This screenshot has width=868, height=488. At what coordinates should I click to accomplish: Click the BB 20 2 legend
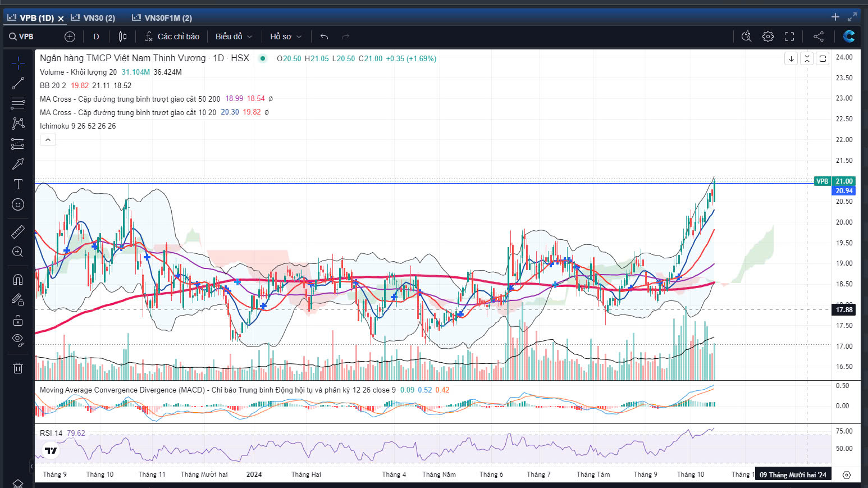pos(53,85)
